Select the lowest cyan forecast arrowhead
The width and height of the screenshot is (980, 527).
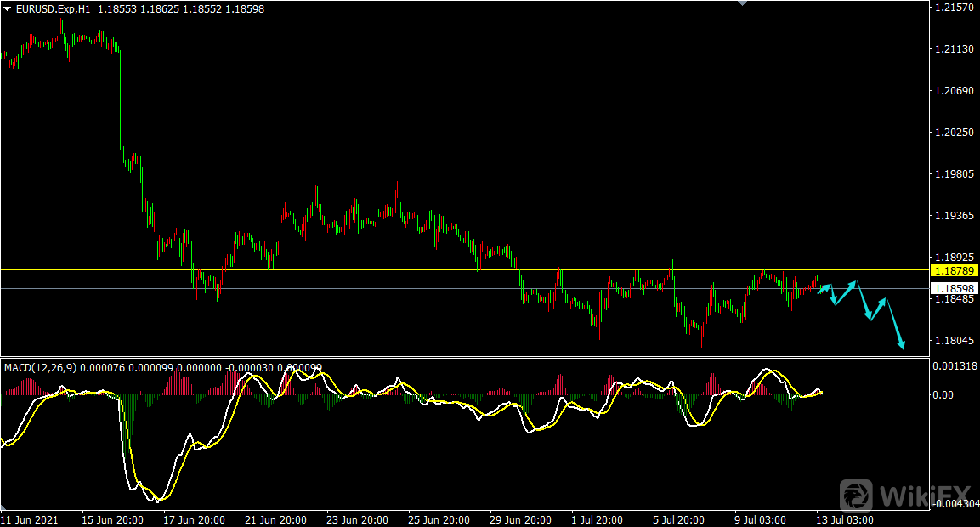point(901,344)
